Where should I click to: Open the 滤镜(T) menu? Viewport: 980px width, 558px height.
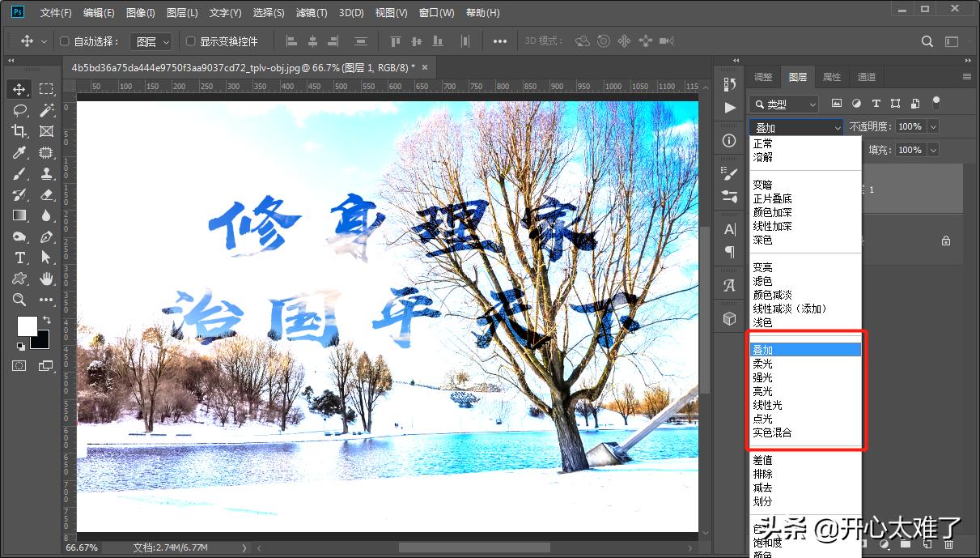(x=312, y=13)
